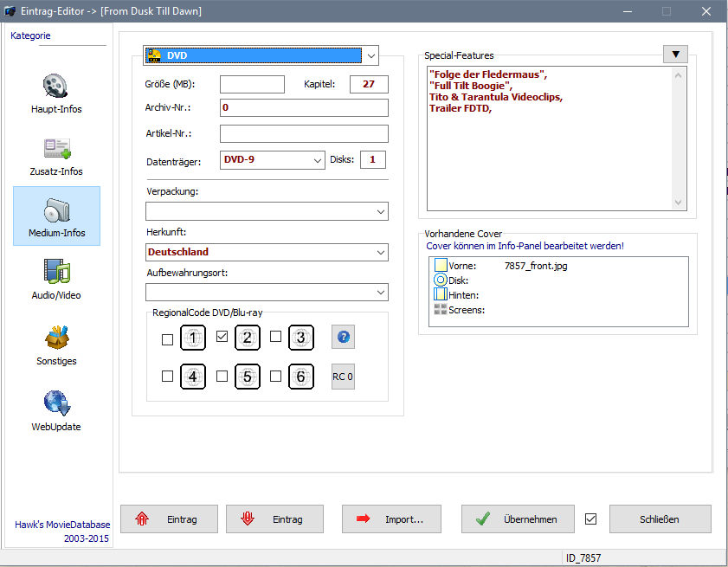Click the Screens thumbnails icon
The height and width of the screenshot is (567, 728).
[x=440, y=309]
